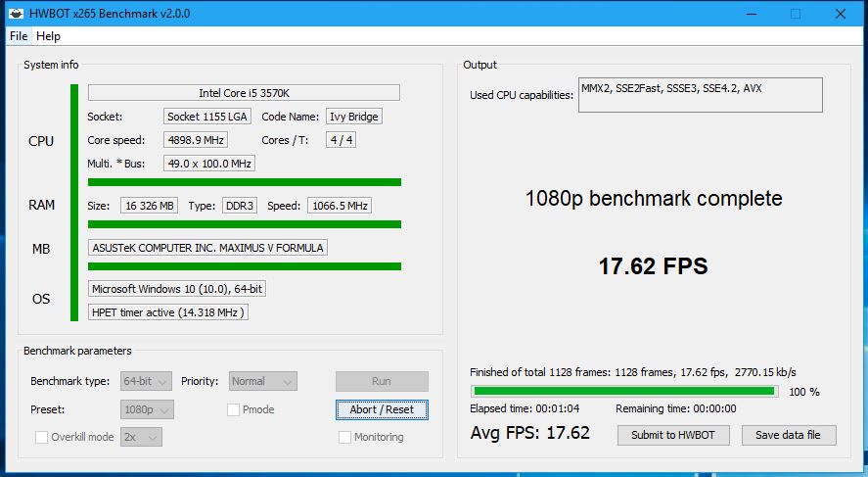The width and height of the screenshot is (868, 477).
Task: Minimize the HWBOT x265 Benchmark window
Action: coord(752,14)
